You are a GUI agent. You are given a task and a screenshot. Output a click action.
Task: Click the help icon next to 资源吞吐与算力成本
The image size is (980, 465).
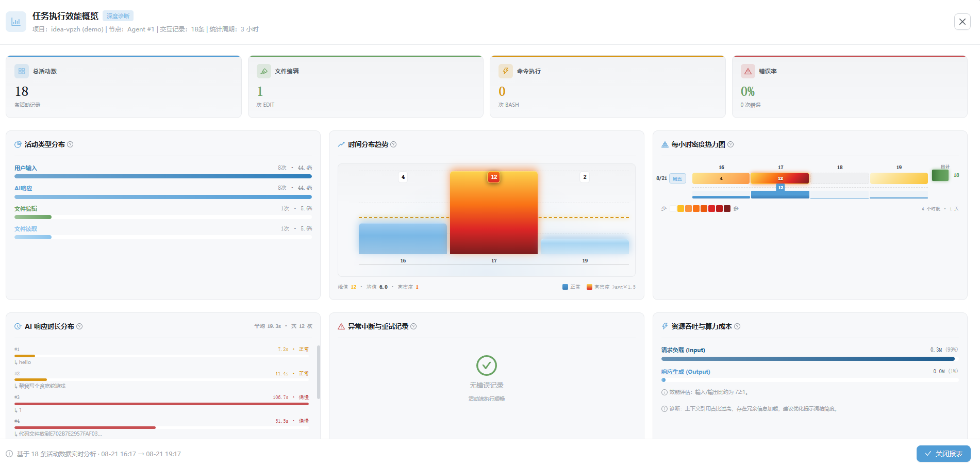737,326
